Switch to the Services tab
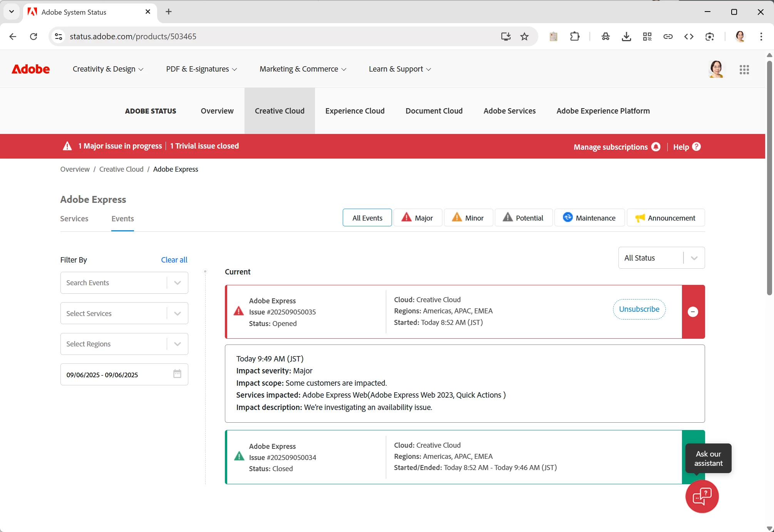The width and height of the screenshot is (774, 532). [74, 219]
